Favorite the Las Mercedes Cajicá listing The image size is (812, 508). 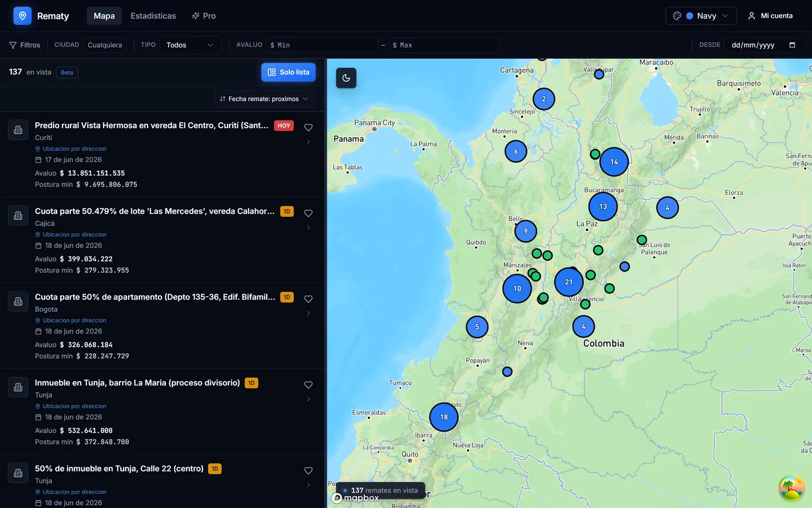(308, 213)
